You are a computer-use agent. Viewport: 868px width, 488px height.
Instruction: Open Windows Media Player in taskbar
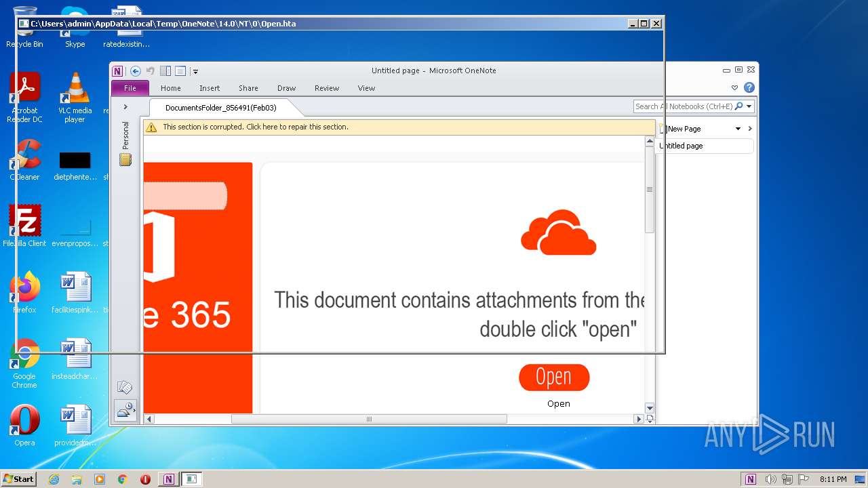[100, 479]
